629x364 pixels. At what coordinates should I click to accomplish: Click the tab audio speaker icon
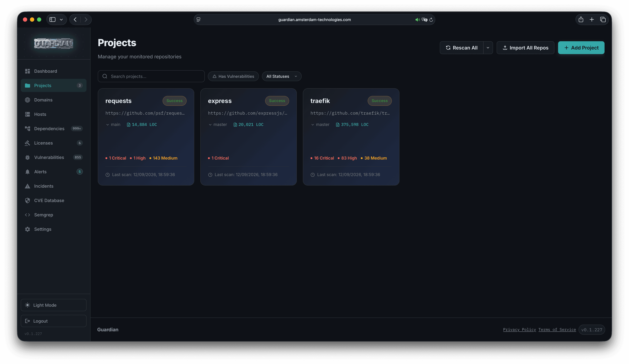point(417,19)
